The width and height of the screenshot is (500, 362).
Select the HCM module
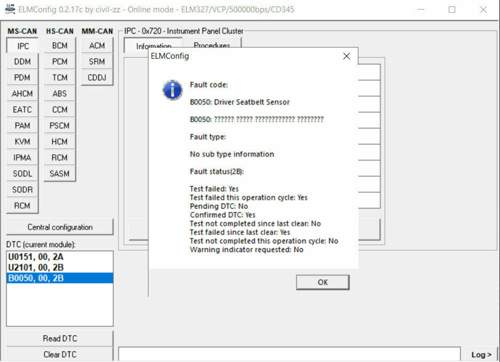[60, 142]
